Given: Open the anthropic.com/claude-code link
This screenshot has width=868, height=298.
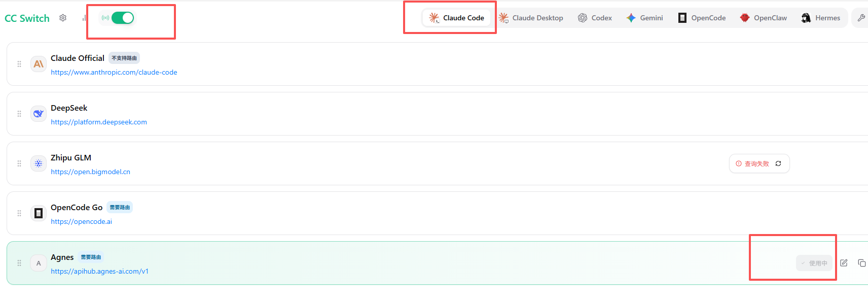Looking at the screenshot, I should pos(114,73).
